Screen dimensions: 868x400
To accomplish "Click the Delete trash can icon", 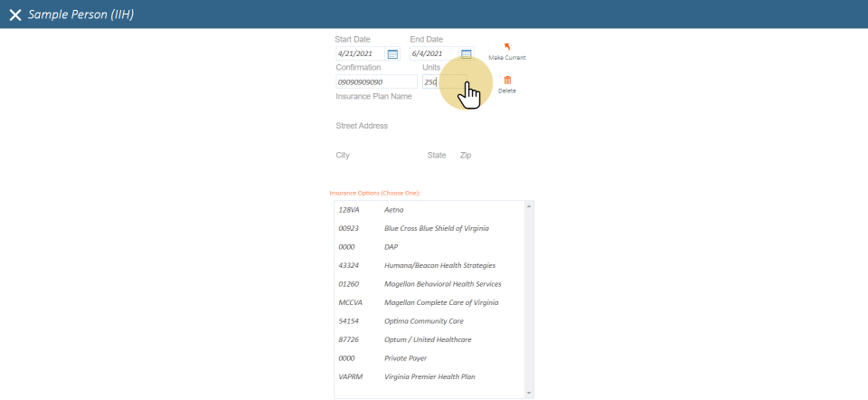I will point(506,81).
